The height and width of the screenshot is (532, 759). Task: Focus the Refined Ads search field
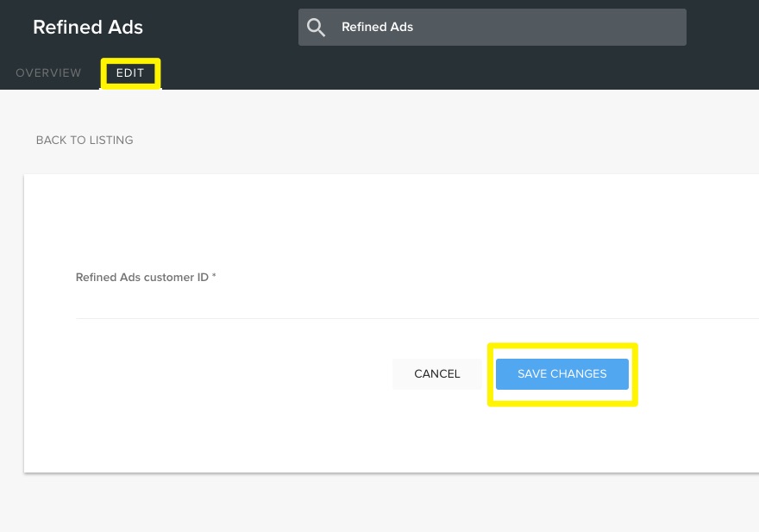pos(492,27)
